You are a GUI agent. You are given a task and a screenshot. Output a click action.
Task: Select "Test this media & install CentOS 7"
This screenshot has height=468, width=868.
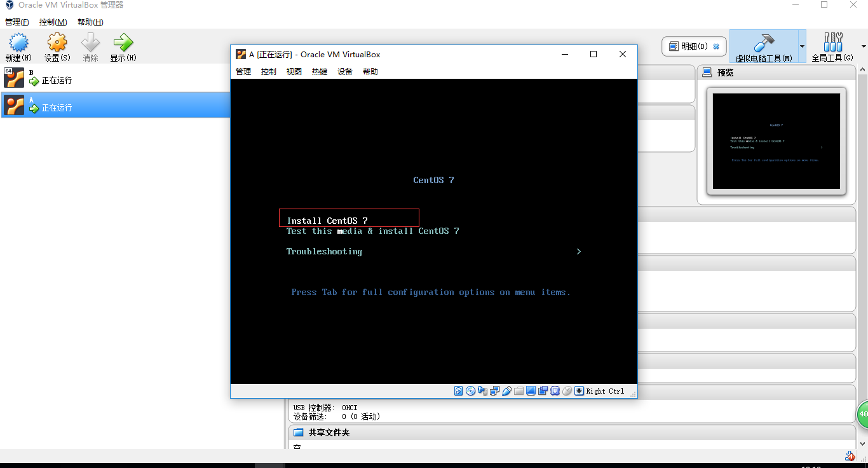[x=372, y=231]
